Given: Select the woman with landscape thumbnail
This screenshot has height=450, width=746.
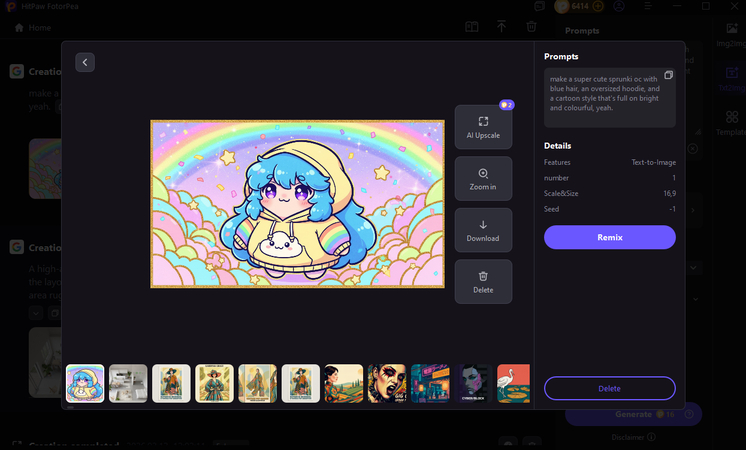Looking at the screenshot, I should pos(344,383).
